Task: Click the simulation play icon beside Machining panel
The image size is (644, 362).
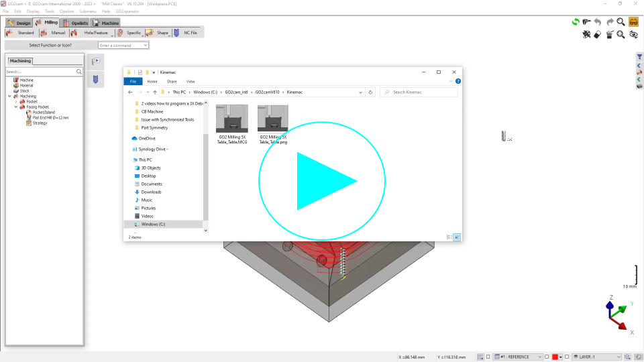Action: (95, 62)
